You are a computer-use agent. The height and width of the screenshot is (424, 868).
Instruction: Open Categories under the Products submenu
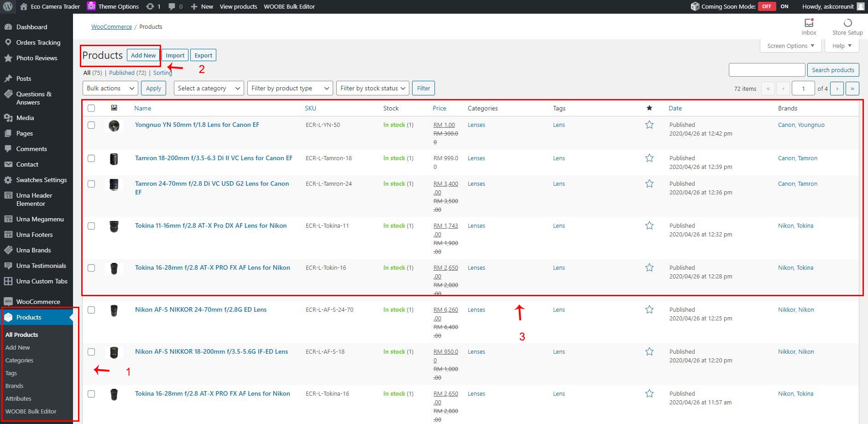click(19, 360)
